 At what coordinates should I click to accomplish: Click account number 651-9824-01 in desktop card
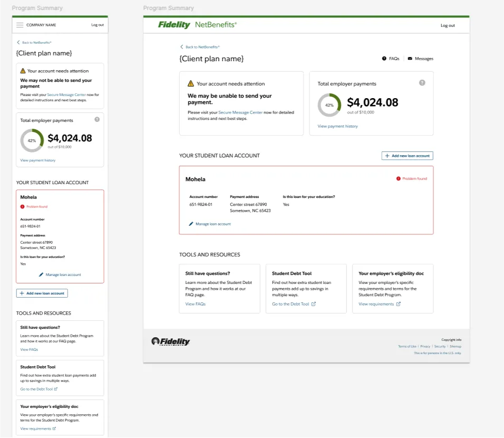200,205
